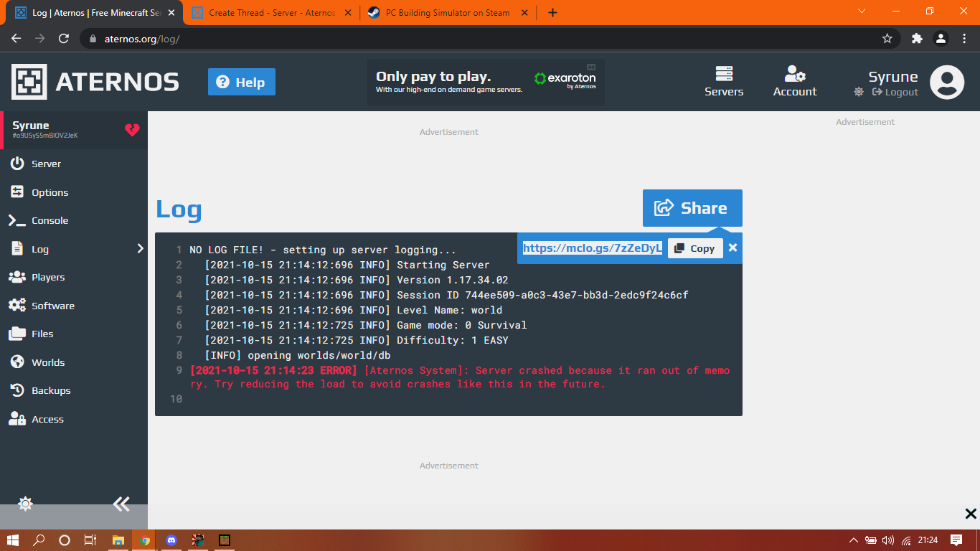
Task: Open Chrome tab search dropdown
Action: point(862,11)
